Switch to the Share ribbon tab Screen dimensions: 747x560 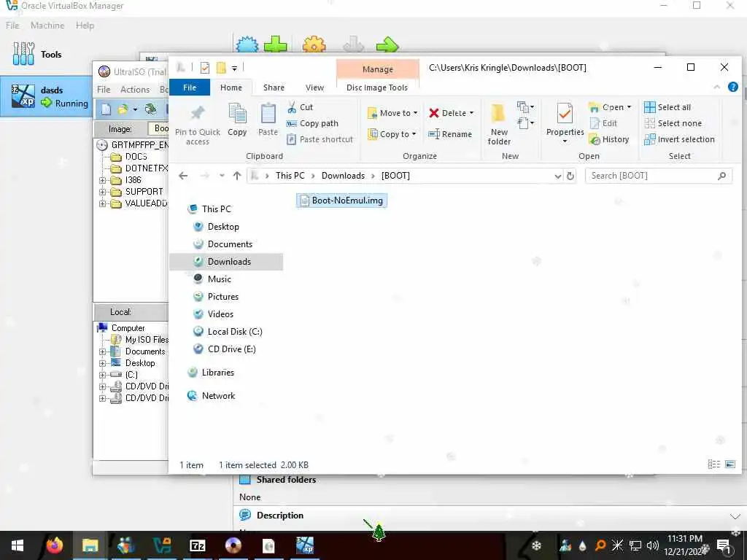click(x=274, y=87)
